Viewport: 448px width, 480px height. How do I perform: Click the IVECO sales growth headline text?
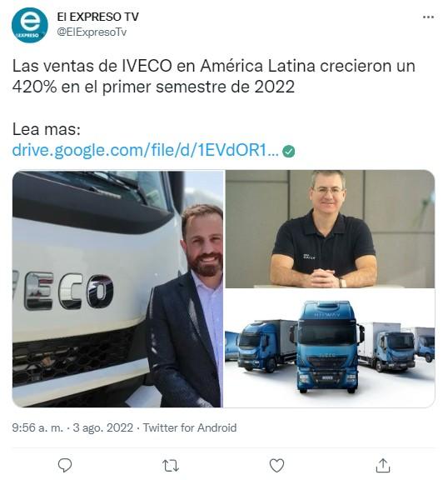point(213,76)
